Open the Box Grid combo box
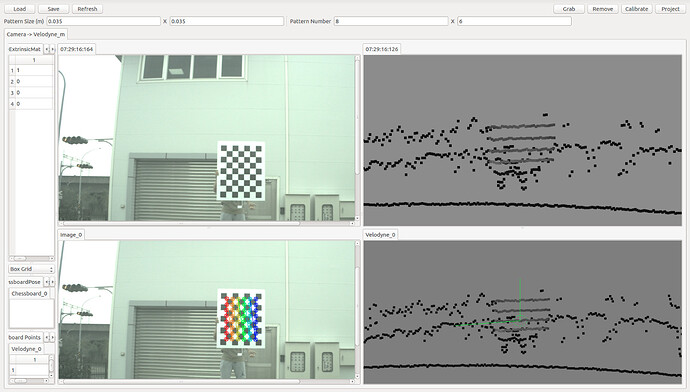The width and height of the screenshot is (690, 392). coord(31,269)
